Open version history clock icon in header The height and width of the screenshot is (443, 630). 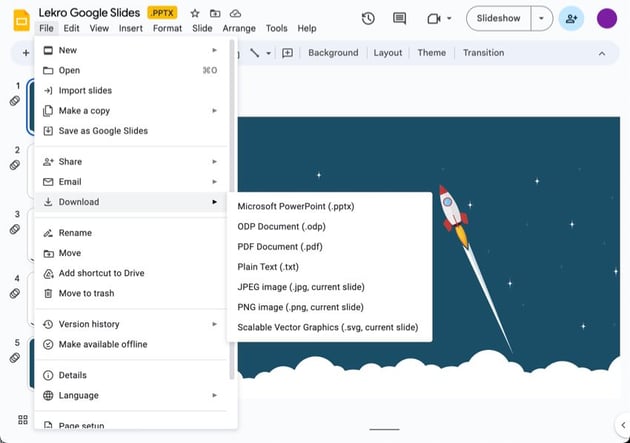click(x=368, y=18)
